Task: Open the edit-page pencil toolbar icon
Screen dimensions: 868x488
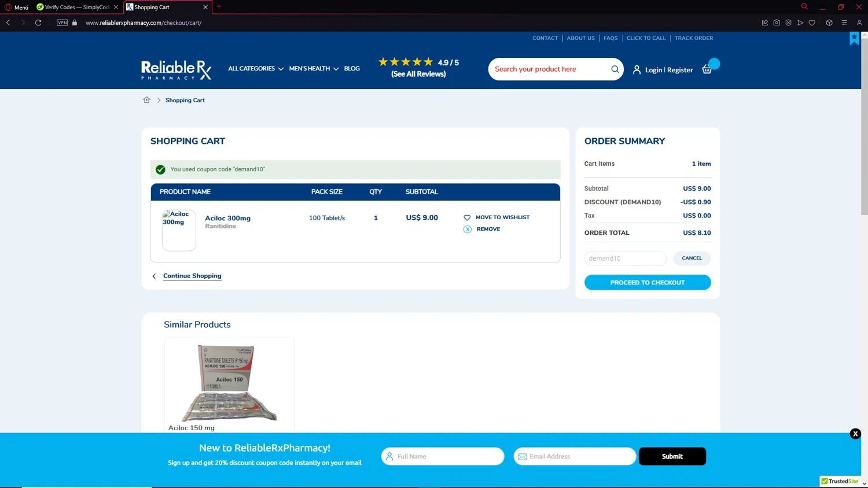Action: (x=765, y=23)
